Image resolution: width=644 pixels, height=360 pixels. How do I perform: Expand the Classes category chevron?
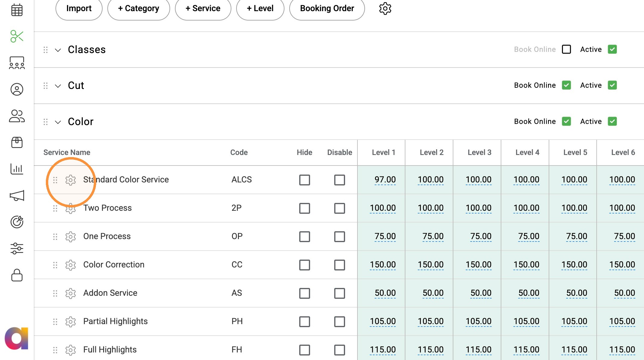(x=58, y=50)
